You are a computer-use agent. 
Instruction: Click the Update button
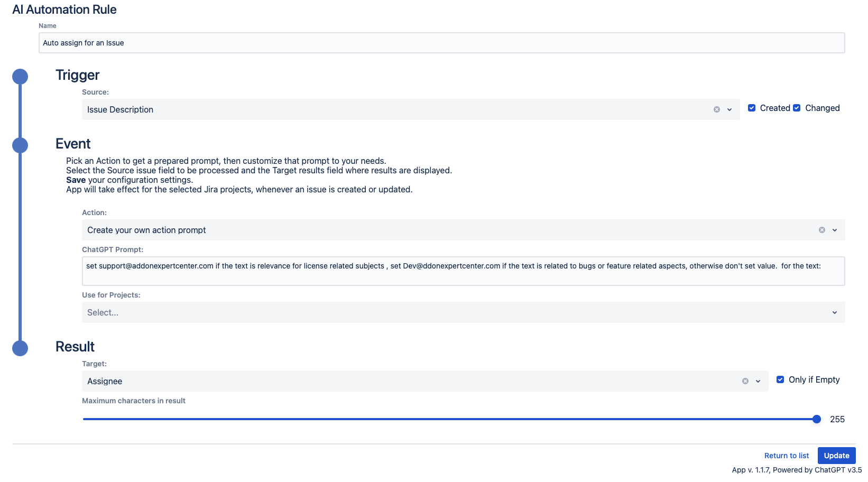[x=836, y=456]
